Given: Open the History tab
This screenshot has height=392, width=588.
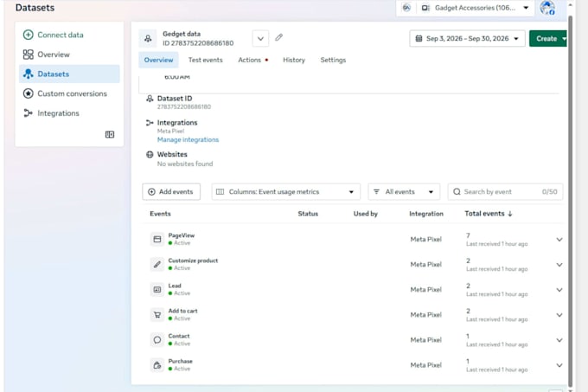Looking at the screenshot, I should pyautogui.click(x=294, y=60).
